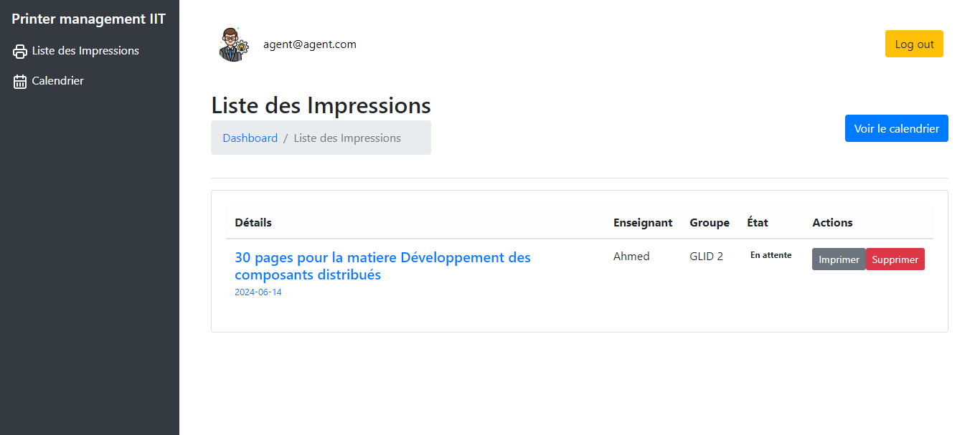Delete the request with the Supprimer button

pyautogui.click(x=895, y=259)
